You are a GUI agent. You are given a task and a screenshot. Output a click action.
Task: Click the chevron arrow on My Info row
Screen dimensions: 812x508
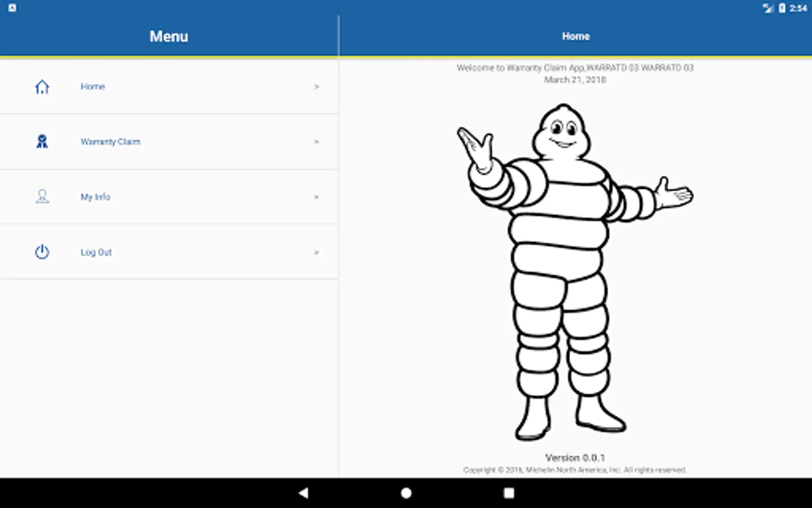pos(317,197)
